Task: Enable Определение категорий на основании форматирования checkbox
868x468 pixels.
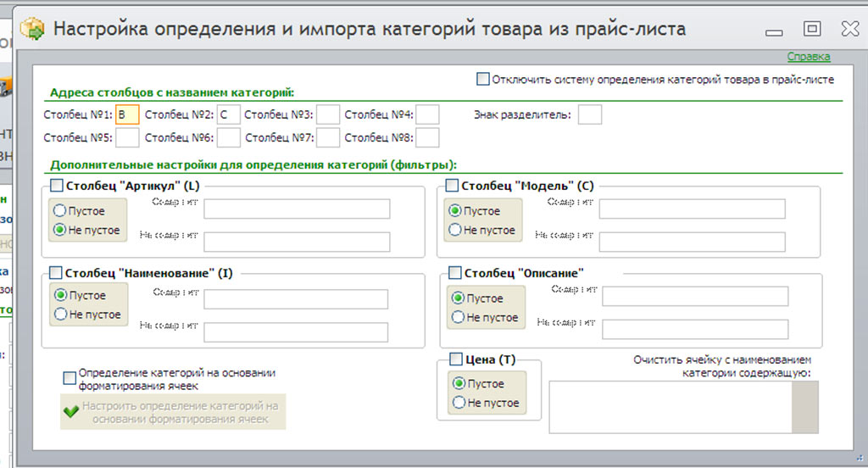Action: tap(70, 378)
